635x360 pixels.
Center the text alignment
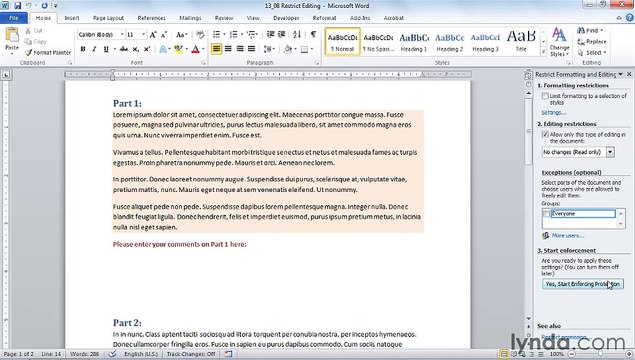tap(228, 49)
